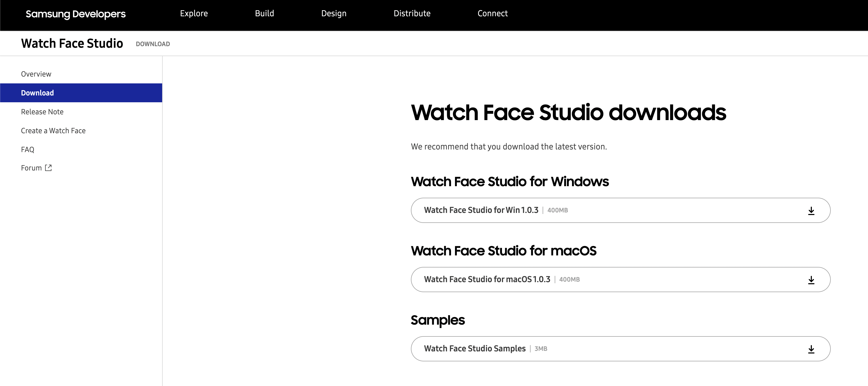
Task: Download Watch Face Studio for macOS 1.0.3
Action: [487, 280]
